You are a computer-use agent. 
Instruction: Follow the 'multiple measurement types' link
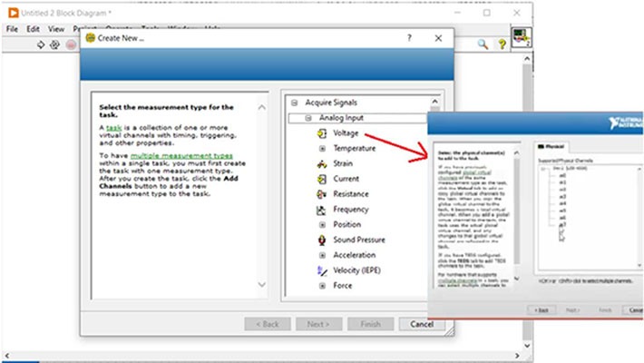click(188, 156)
